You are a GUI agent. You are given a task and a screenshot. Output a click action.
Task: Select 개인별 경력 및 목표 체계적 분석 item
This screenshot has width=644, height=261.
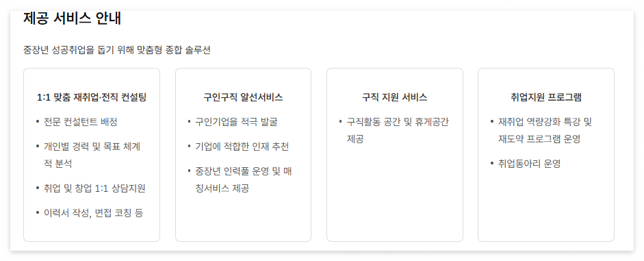pos(92,155)
